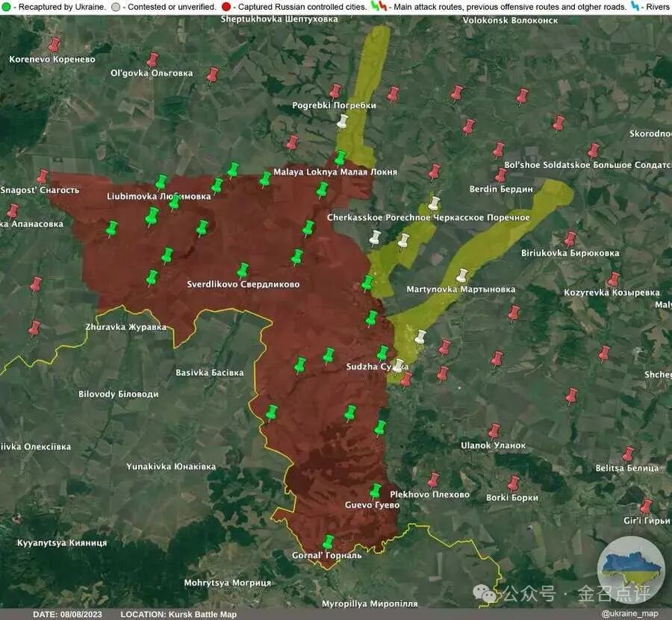
Task: Click the Ukraine flag globe logo
Action: 630,568
